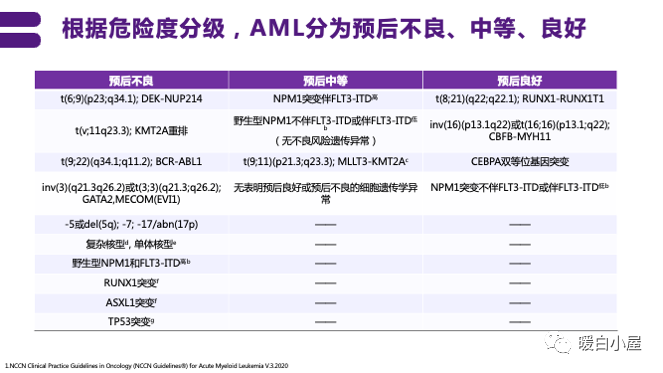Select the CEBPA双等位基因突变 cell
Image resolution: width=663 pixels, height=373 pixels.
(520, 162)
